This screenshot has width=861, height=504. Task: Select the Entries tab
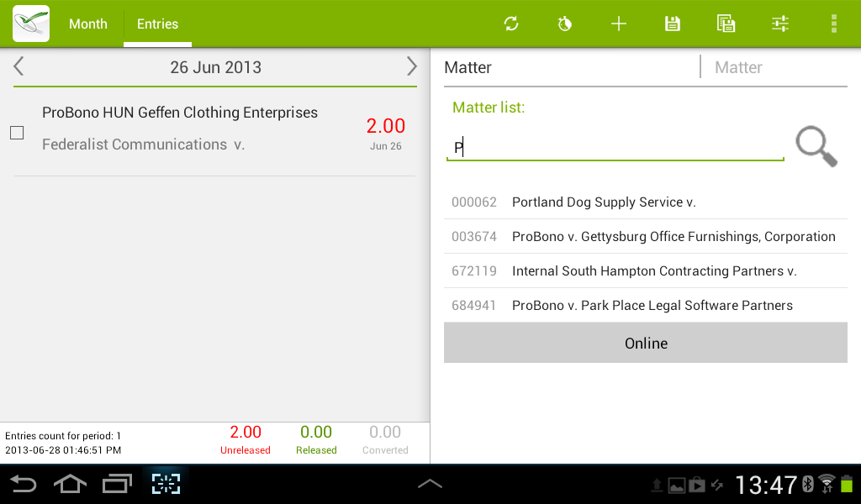(x=157, y=24)
